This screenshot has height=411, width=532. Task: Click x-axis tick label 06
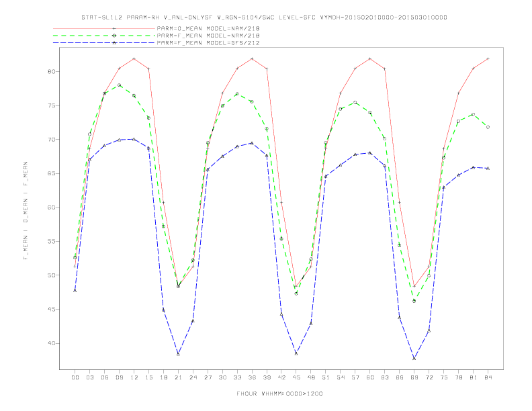pyautogui.click(x=105, y=377)
